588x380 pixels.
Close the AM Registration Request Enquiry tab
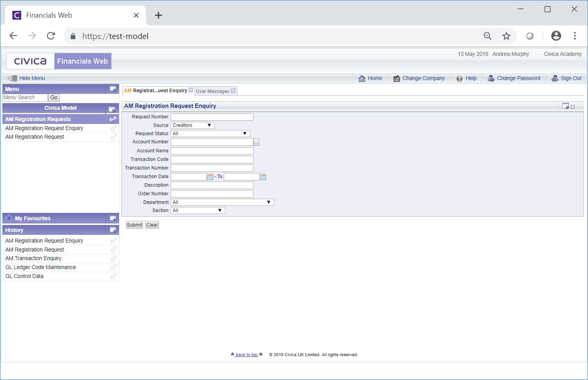click(191, 90)
